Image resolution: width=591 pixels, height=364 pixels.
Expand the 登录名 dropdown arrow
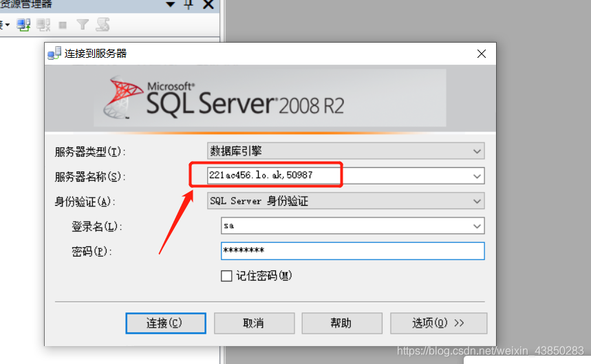477,226
